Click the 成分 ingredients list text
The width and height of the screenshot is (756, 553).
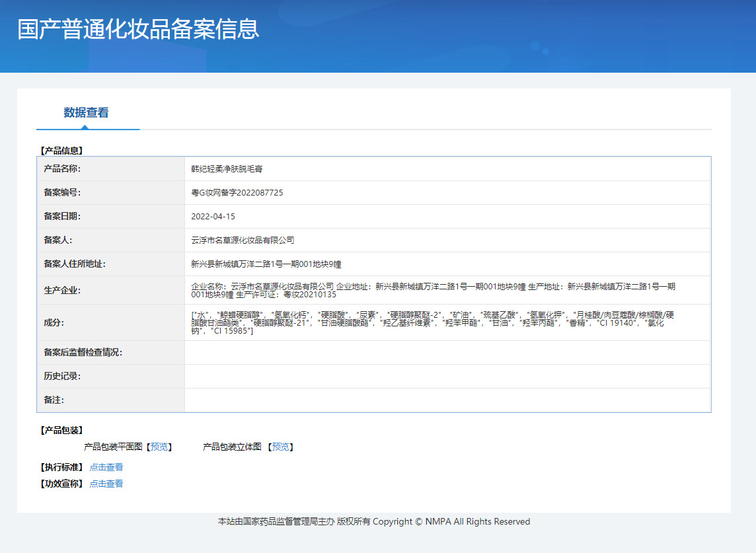[433, 322]
